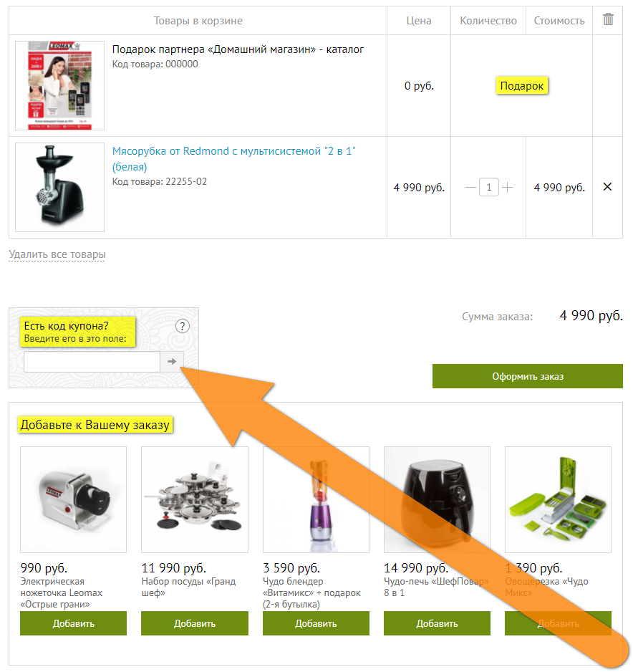Submit coupon code with arrow button

point(172,362)
